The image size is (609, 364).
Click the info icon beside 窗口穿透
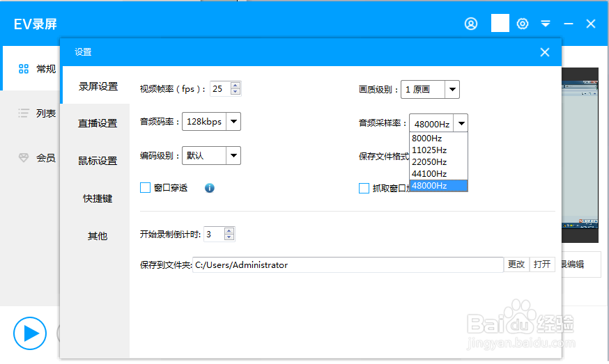(209, 188)
